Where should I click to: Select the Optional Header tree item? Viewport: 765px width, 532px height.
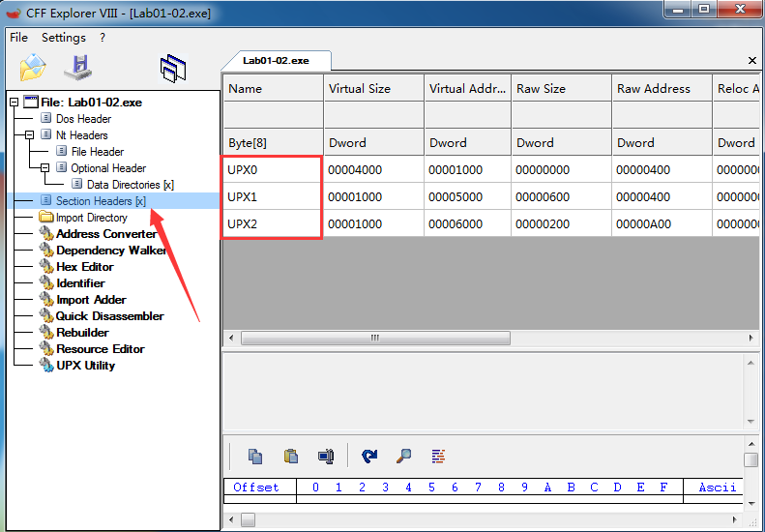tap(108, 168)
